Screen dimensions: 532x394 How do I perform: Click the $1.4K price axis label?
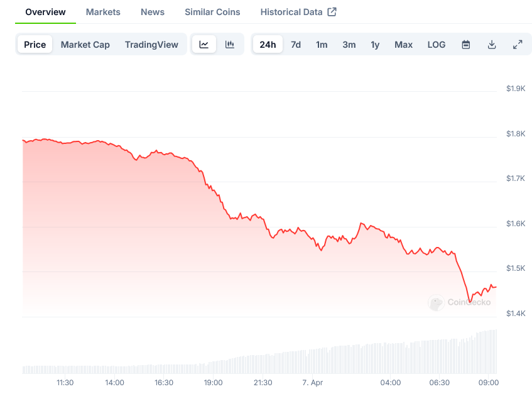[x=516, y=314]
